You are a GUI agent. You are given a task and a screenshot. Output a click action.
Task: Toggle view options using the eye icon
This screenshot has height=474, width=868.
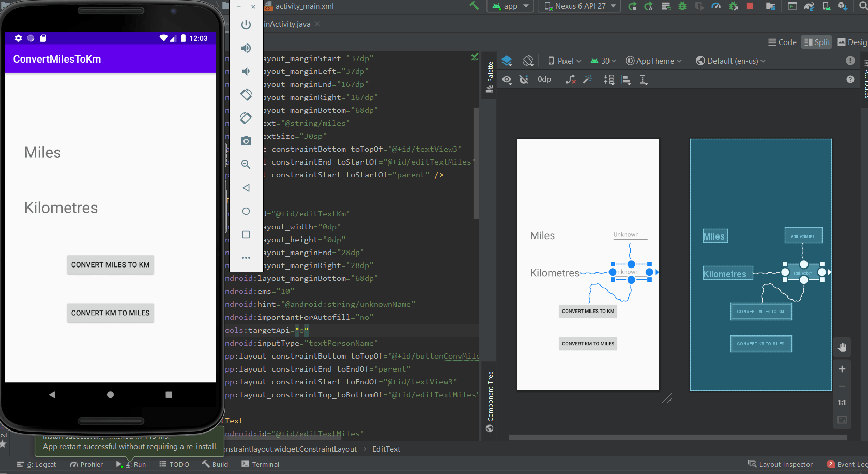507,80
